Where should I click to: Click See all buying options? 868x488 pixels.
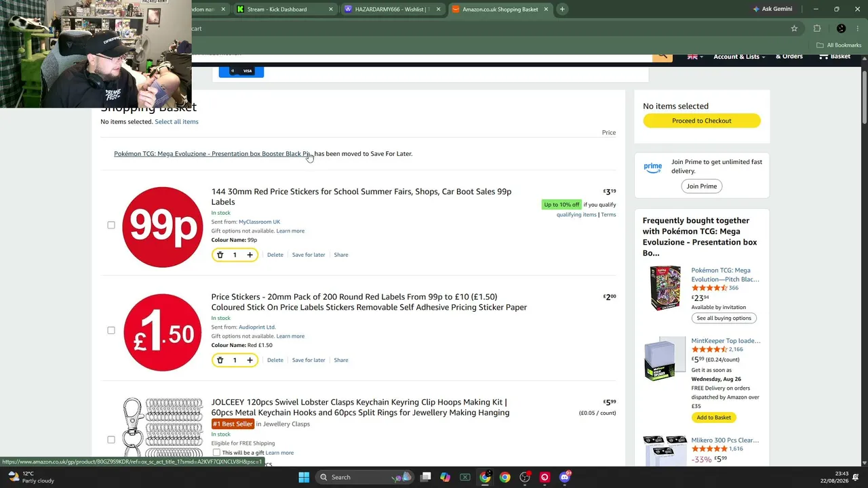724,318
